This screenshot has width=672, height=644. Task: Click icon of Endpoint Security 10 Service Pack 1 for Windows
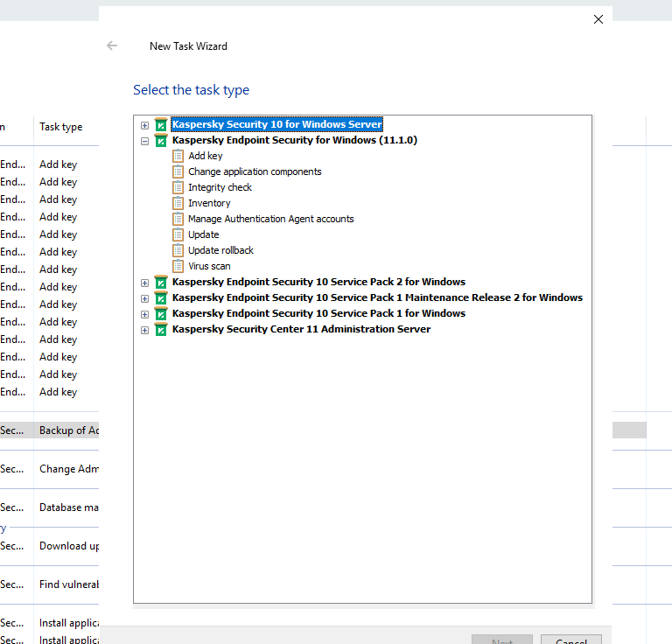[161, 313]
